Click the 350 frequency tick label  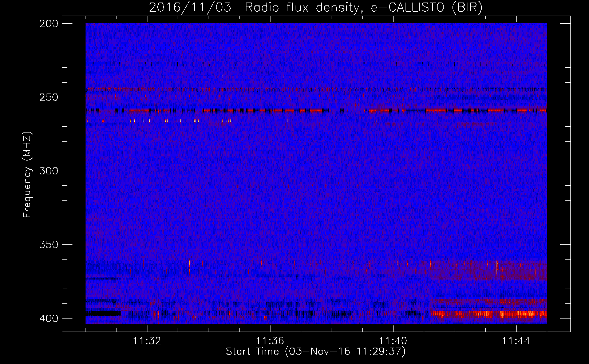49,245
